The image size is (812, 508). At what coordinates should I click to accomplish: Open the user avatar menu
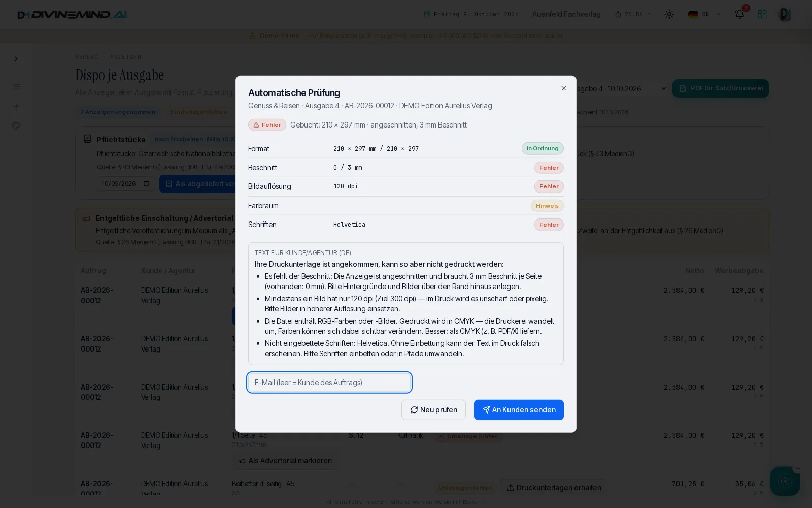click(785, 14)
